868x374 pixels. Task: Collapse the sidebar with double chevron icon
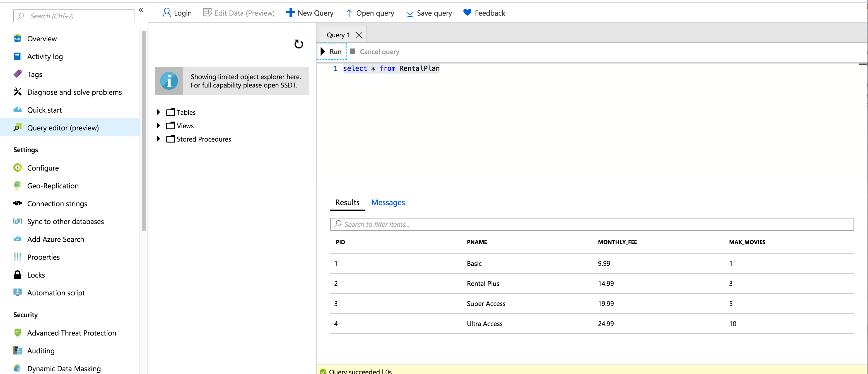[x=141, y=10]
